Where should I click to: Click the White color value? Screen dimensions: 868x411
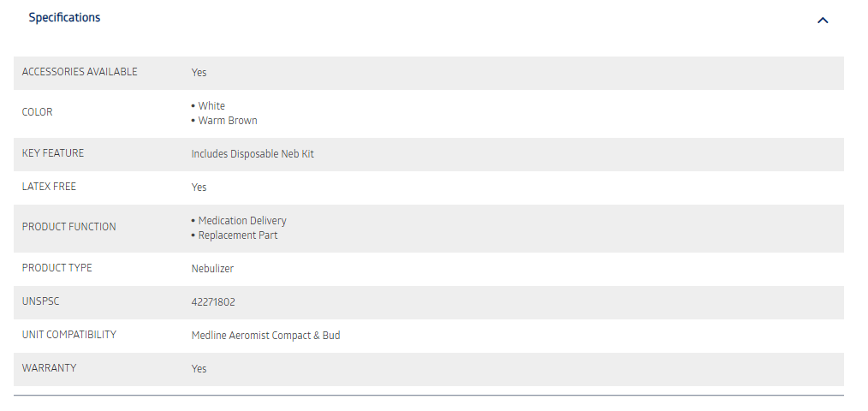point(211,106)
